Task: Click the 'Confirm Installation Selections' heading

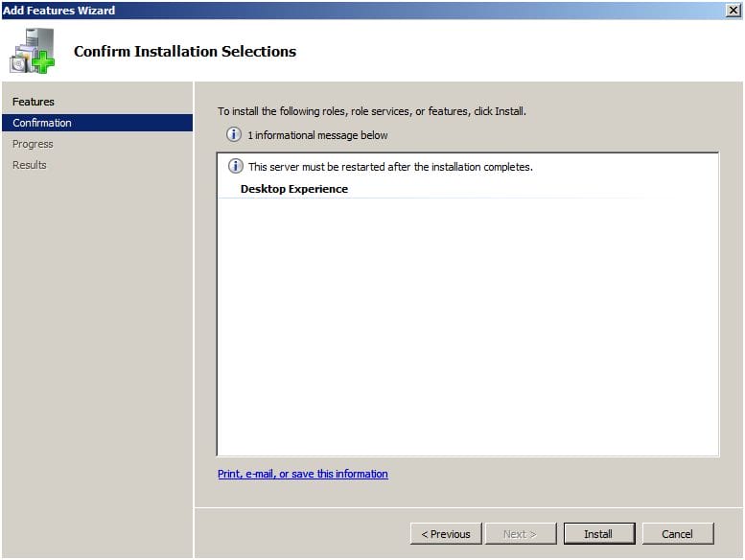Action: [185, 51]
